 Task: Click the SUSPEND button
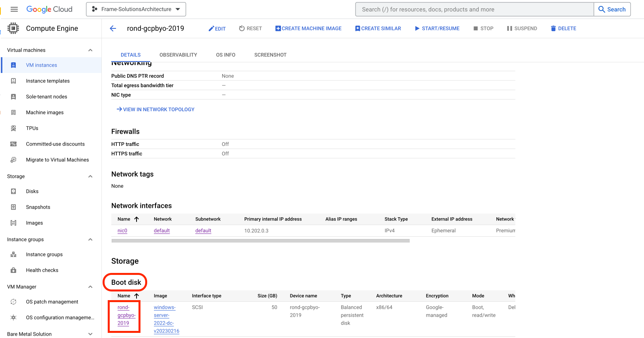click(x=522, y=28)
